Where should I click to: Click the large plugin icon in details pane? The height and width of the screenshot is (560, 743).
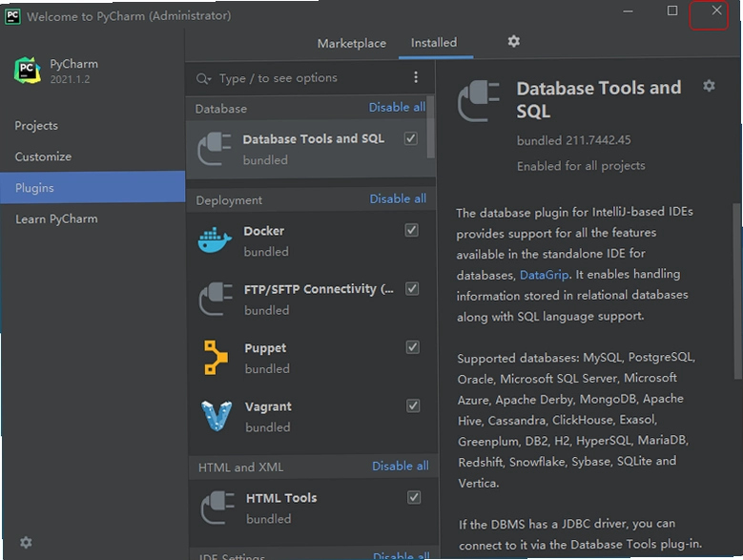tap(479, 101)
